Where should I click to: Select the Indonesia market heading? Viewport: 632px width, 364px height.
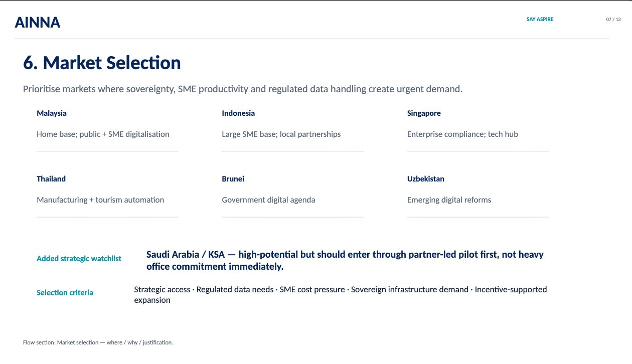pos(238,113)
